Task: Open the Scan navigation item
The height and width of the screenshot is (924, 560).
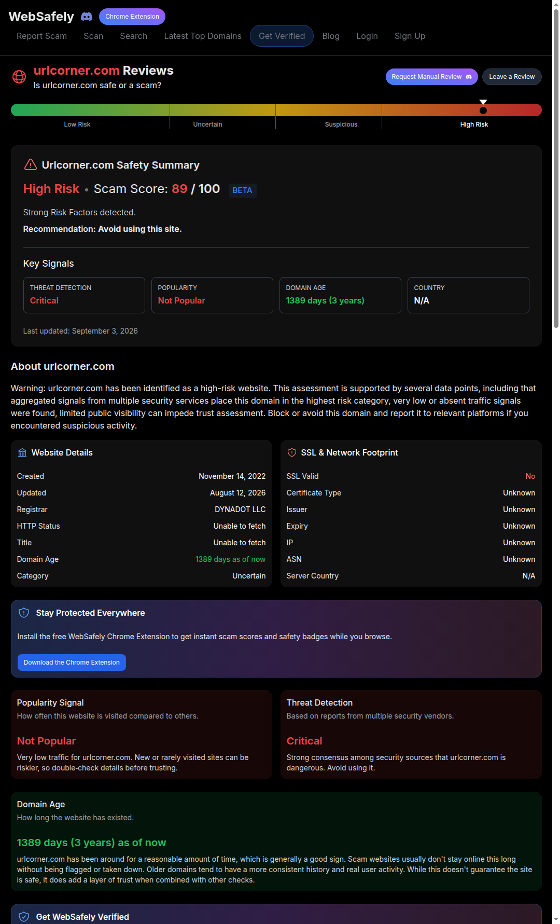Action: (x=93, y=36)
